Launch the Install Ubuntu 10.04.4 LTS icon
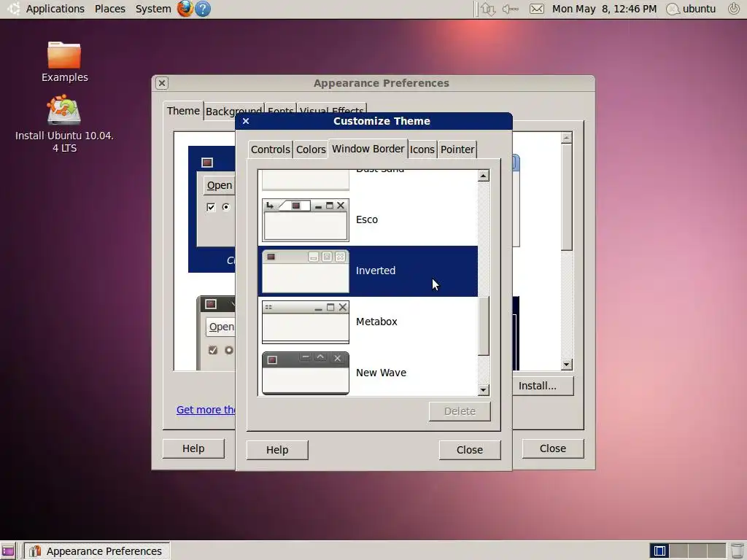The image size is (747, 560). 64,124
